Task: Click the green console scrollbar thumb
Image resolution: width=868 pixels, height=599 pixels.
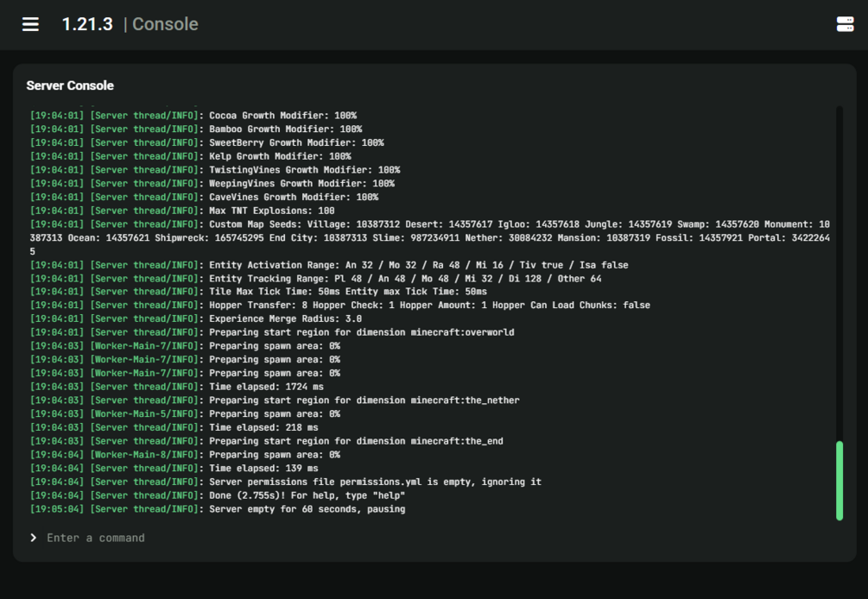Action: click(839, 480)
